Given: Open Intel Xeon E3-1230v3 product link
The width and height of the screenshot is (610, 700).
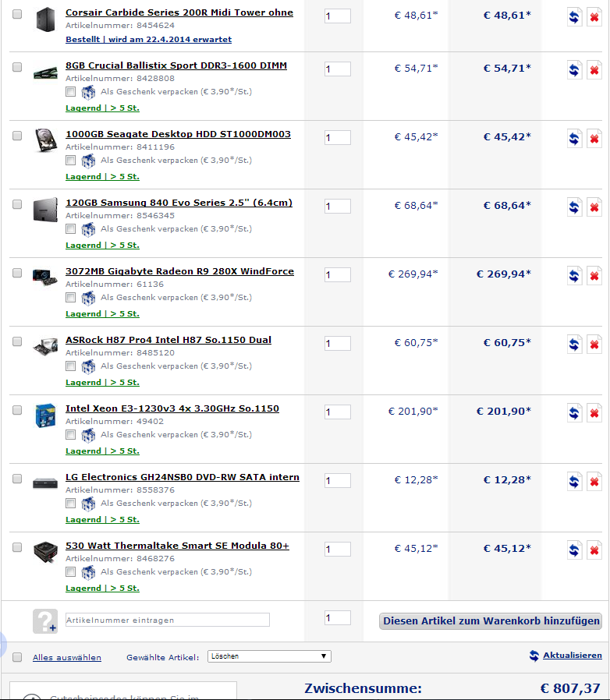Looking at the screenshot, I should point(172,408).
